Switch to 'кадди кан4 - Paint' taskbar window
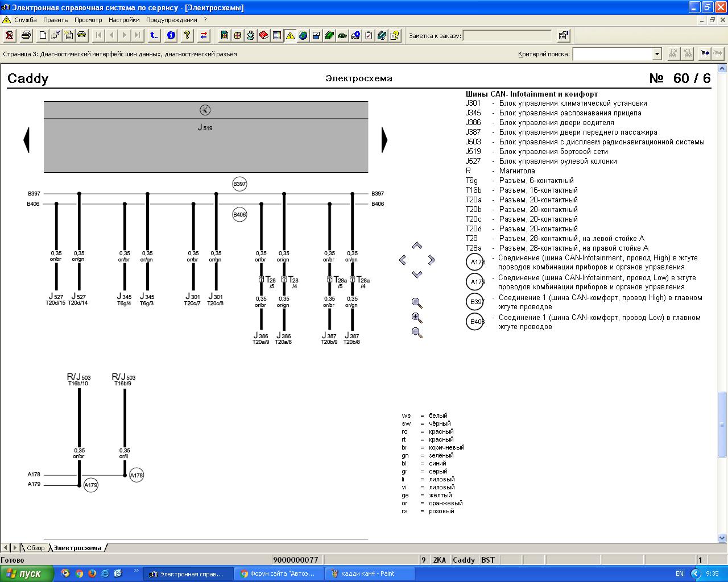The height and width of the screenshot is (582, 728). [370, 573]
